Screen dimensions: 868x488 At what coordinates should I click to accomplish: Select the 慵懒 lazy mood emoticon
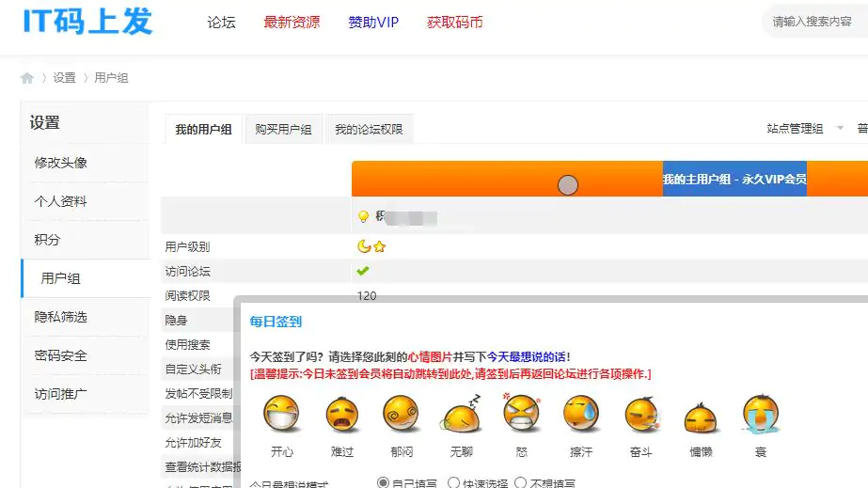point(701,417)
